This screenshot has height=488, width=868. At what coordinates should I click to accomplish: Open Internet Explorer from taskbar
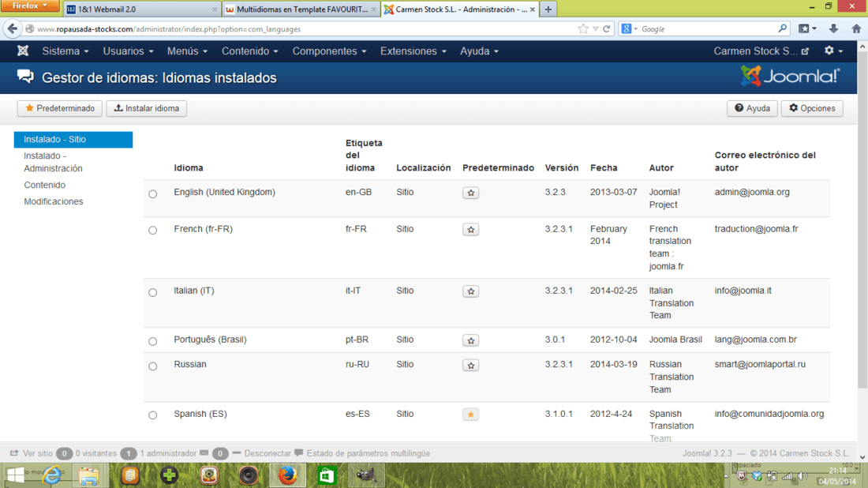coord(53,475)
